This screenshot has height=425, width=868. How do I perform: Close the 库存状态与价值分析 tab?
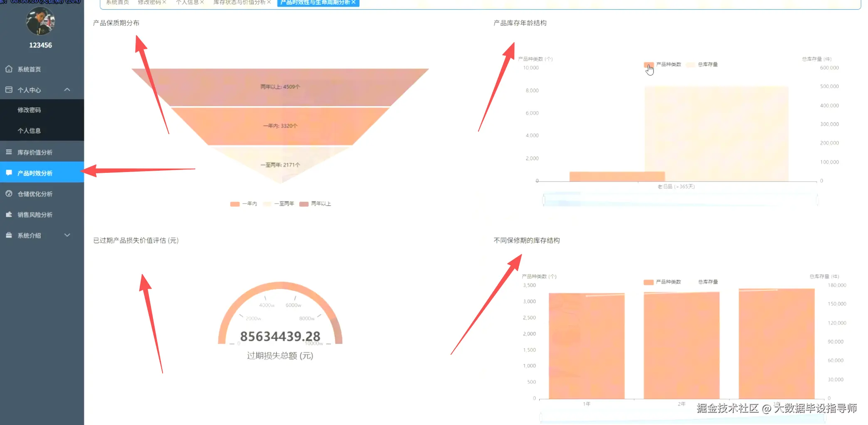[x=269, y=2]
